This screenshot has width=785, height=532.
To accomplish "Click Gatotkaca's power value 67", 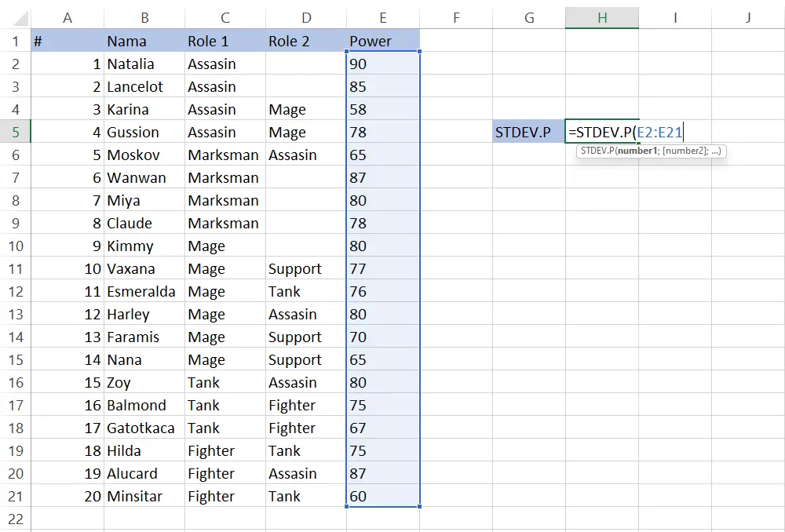I will pyautogui.click(x=383, y=428).
